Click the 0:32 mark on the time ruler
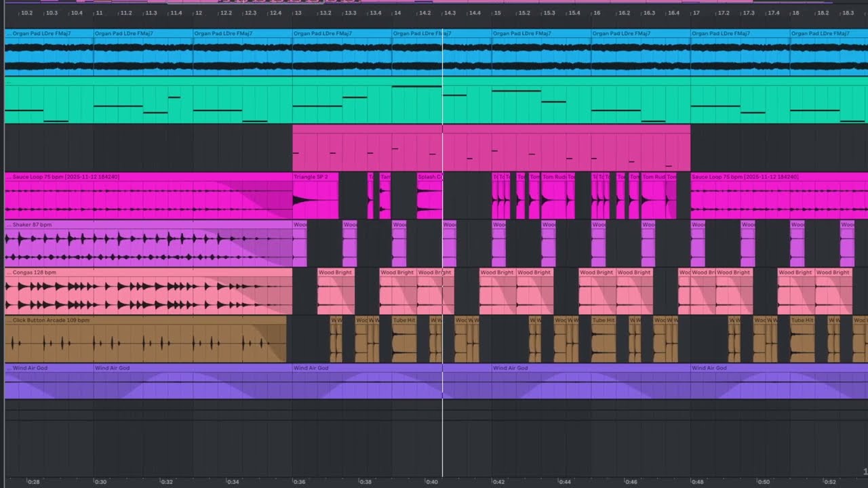Screen dimensions: 868x488 [166, 482]
